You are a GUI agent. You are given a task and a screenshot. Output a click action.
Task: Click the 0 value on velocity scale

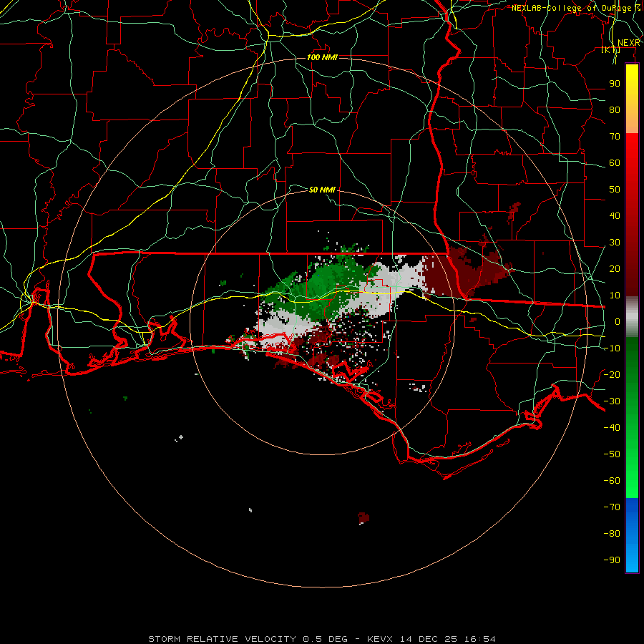pos(618,322)
